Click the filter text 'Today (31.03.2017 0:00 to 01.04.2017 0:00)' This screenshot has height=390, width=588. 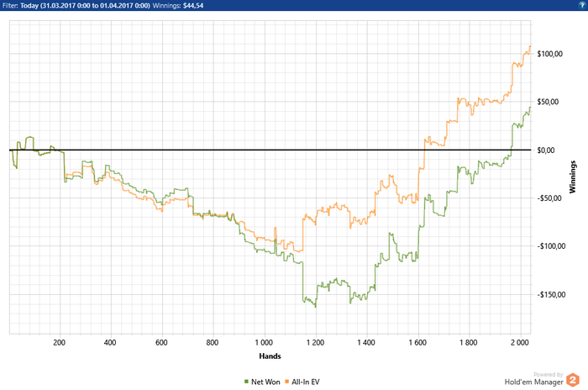85,6
